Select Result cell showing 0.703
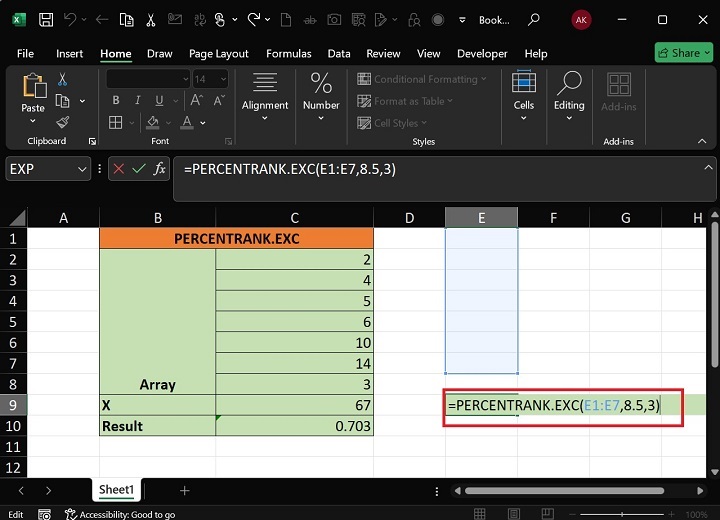720x520 pixels. tap(294, 426)
